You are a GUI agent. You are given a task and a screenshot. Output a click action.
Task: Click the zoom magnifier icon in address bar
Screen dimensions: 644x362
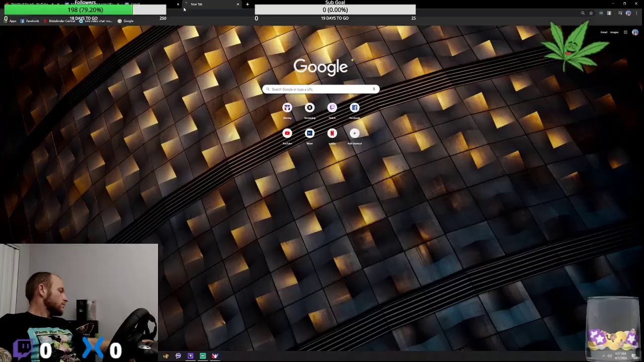[583, 13]
